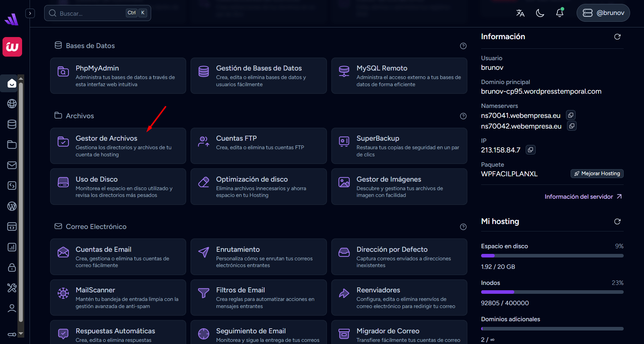Click the Espacio en disco usage bar
This screenshot has width=644, height=344.
(552, 256)
